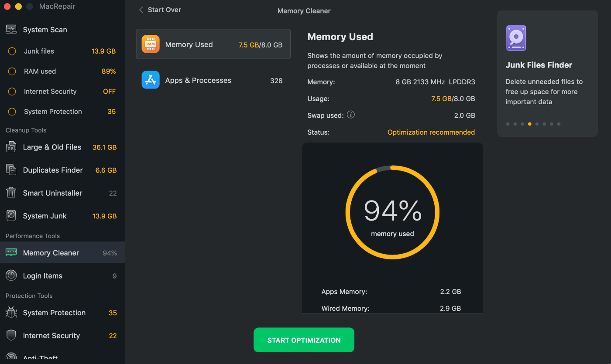Click the Large & Old Files icon
The image size is (611, 364).
point(11,147)
